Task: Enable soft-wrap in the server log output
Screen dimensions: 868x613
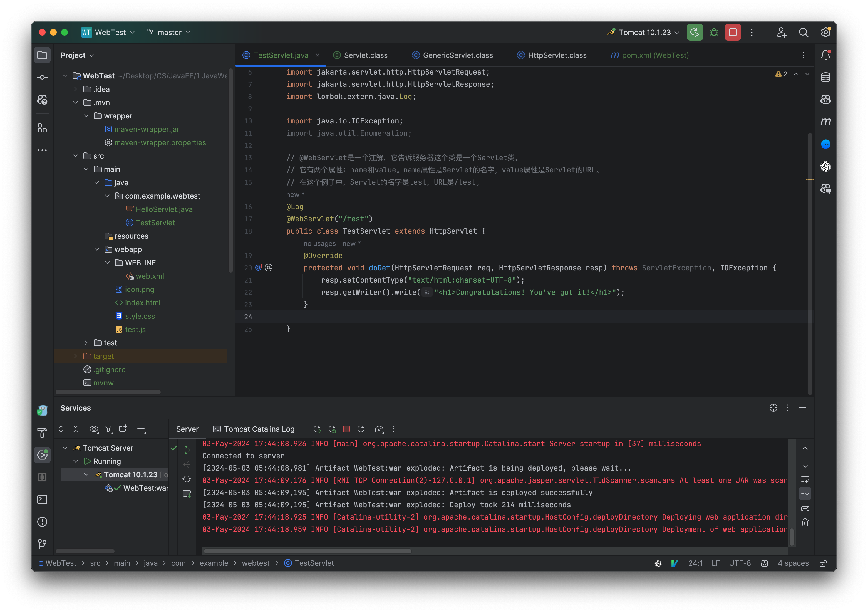Action: pyautogui.click(x=805, y=479)
